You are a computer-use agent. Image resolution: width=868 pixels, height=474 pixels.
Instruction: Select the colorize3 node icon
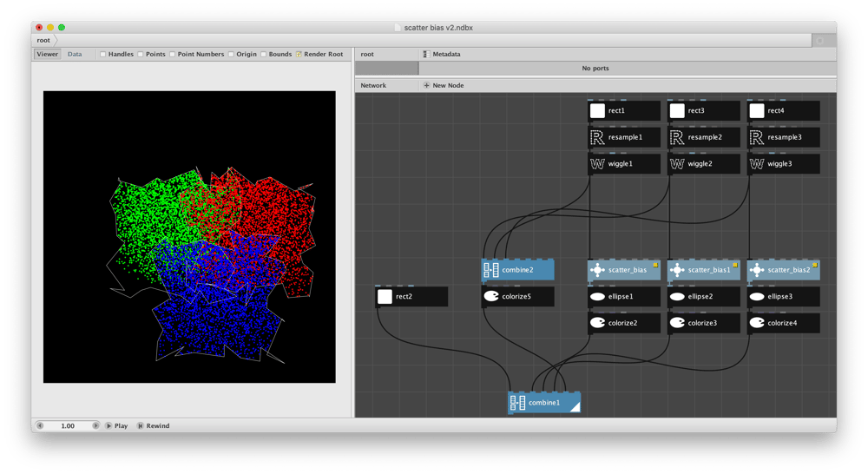pyautogui.click(x=677, y=323)
